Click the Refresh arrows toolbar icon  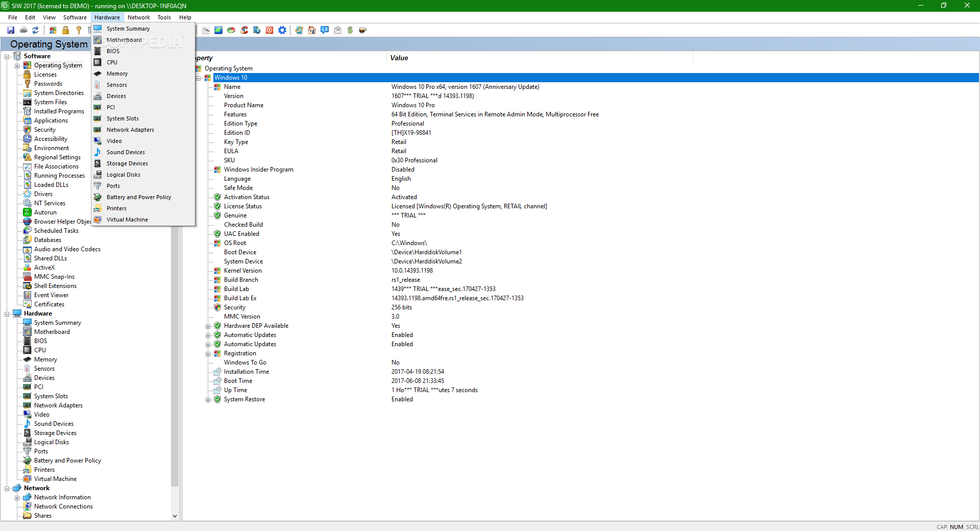click(x=36, y=30)
